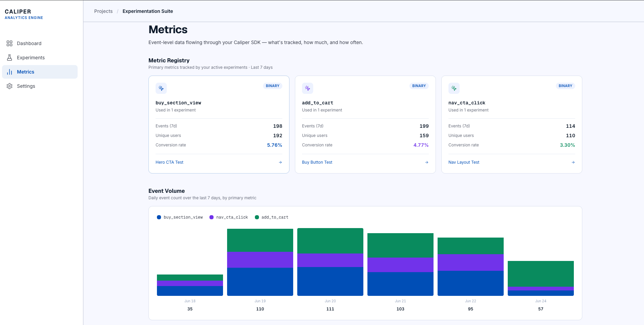Click the Jun 20 stacked bar

(330, 262)
